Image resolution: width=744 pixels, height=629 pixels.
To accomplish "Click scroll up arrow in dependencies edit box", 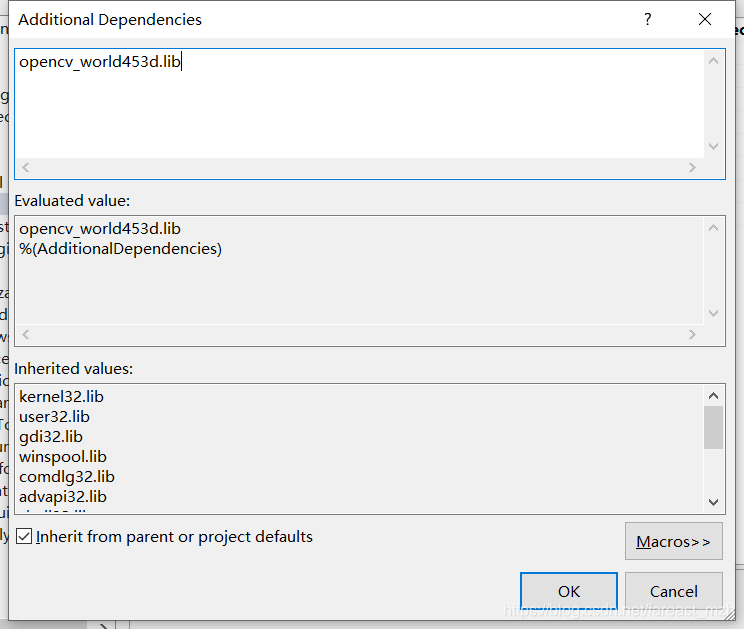I will point(713,61).
